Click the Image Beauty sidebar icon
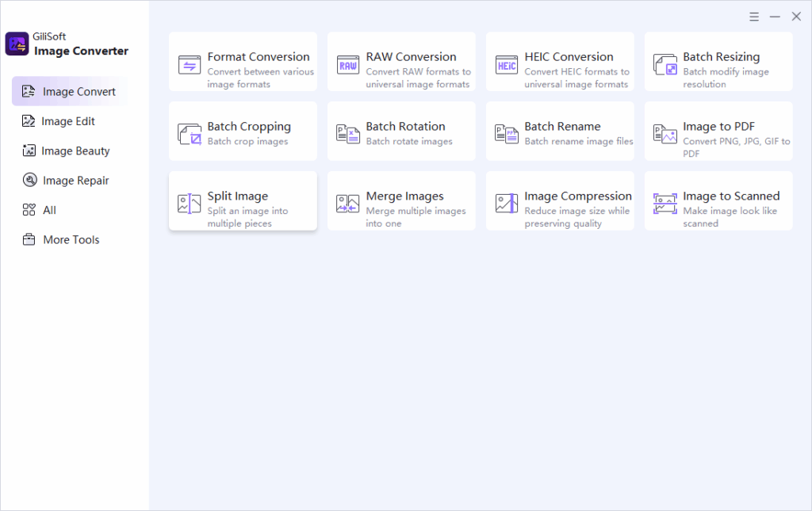Viewport: 812px width, 511px height. click(29, 151)
